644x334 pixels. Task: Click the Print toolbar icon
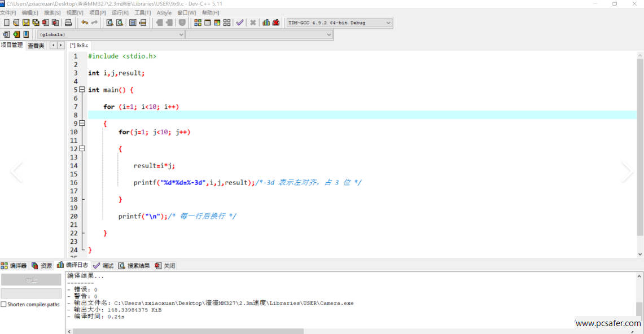tap(68, 23)
